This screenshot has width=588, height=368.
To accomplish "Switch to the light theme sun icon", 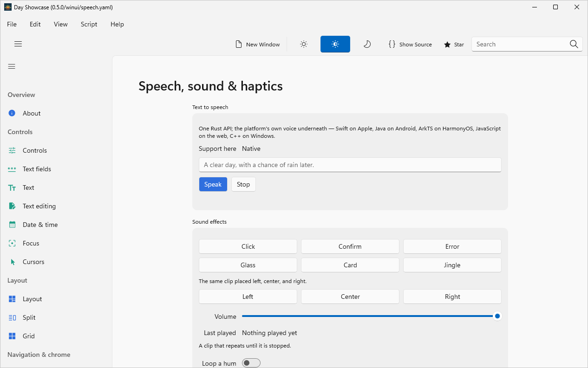I will 304,44.
